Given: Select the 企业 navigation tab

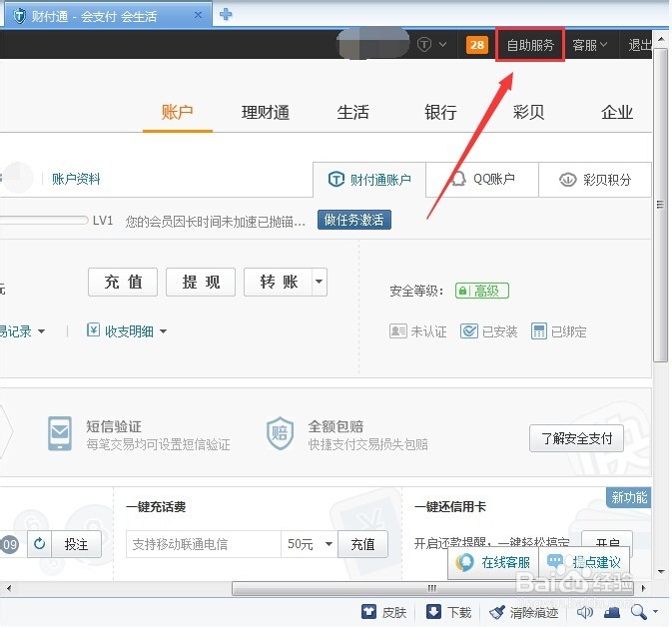Looking at the screenshot, I should pos(617,112).
